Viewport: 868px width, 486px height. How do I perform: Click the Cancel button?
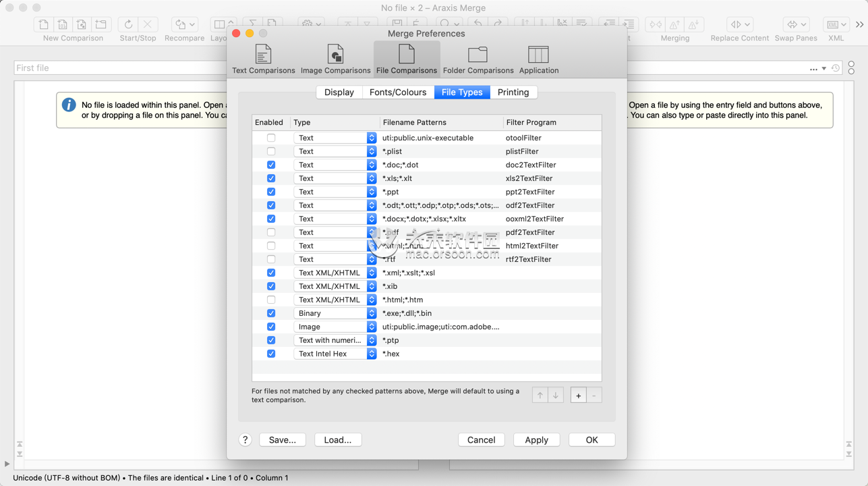click(482, 439)
